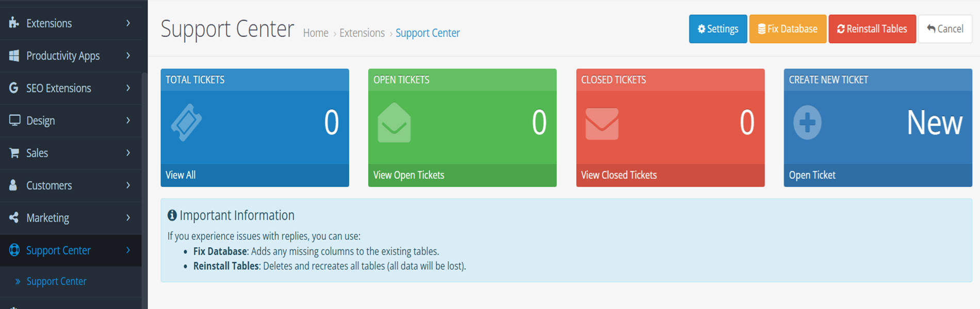Expand the Productivity Apps menu chevron
This screenshot has width=980, height=309.
(x=128, y=56)
